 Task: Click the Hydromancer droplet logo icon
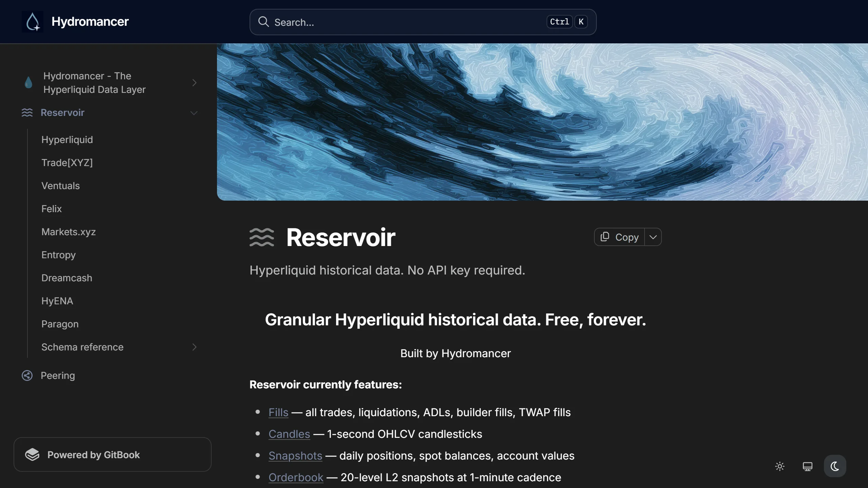click(x=33, y=22)
